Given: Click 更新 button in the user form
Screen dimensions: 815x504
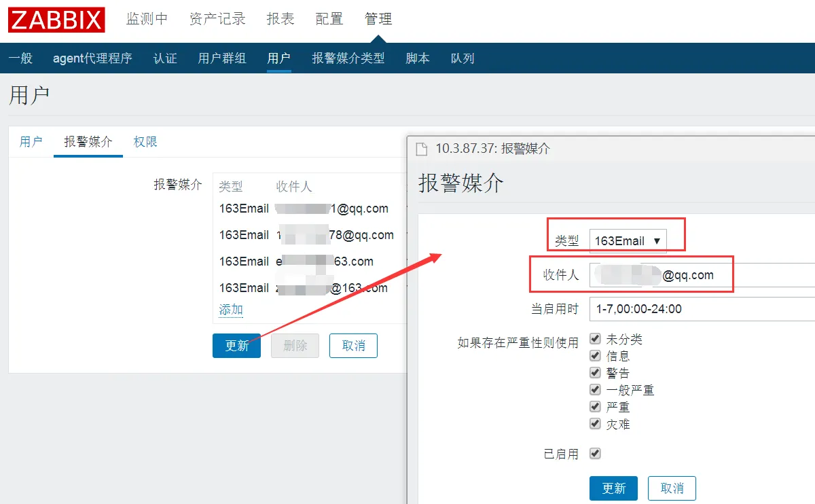Looking at the screenshot, I should tap(236, 346).
